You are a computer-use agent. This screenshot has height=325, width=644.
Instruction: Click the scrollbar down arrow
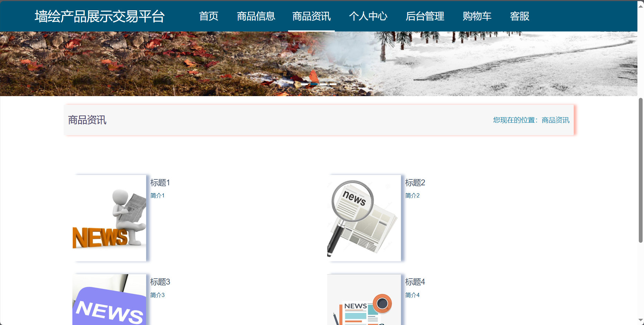(641, 320)
